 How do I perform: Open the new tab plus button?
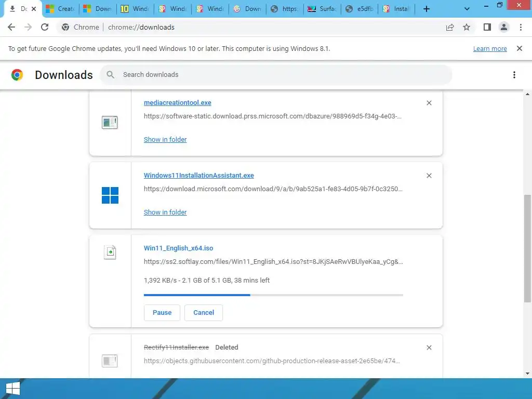coord(427,9)
